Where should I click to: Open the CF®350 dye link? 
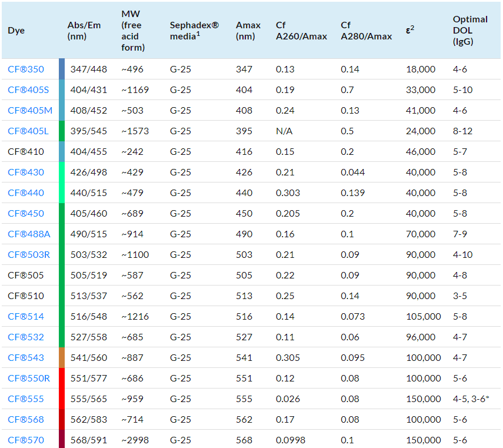click(x=25, y=69)
